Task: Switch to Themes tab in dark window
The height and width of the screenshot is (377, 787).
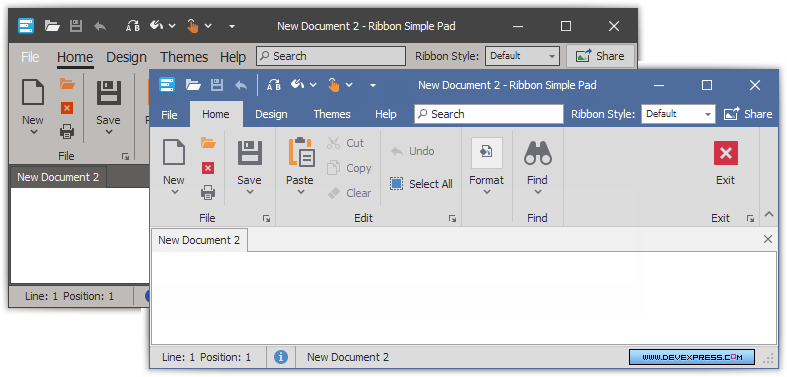Action: [184, 57]
